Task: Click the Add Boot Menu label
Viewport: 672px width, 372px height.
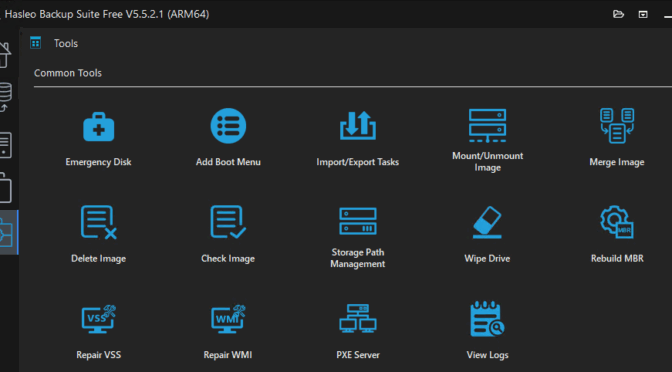Action: [228, 162]
